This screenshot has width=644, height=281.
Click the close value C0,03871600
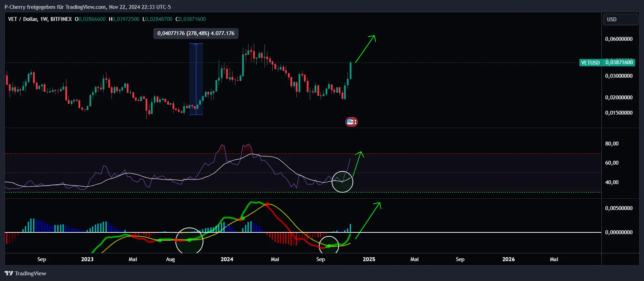[191, 19]
